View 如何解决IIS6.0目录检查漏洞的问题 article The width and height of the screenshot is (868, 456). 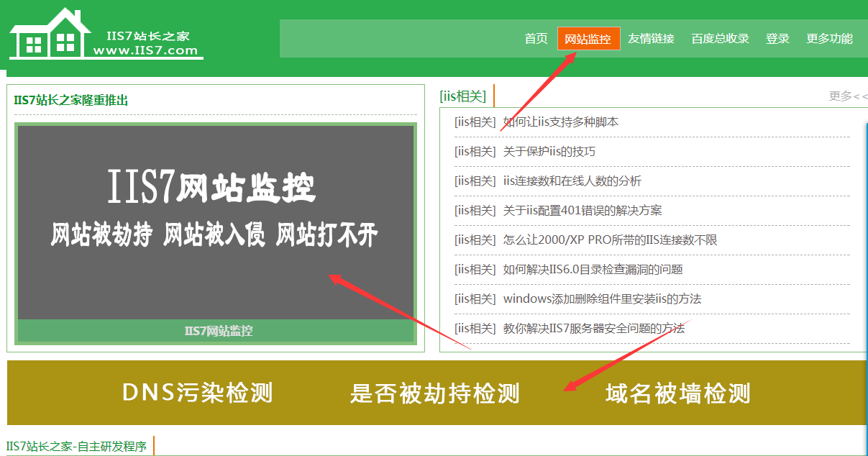coord(593,270)
